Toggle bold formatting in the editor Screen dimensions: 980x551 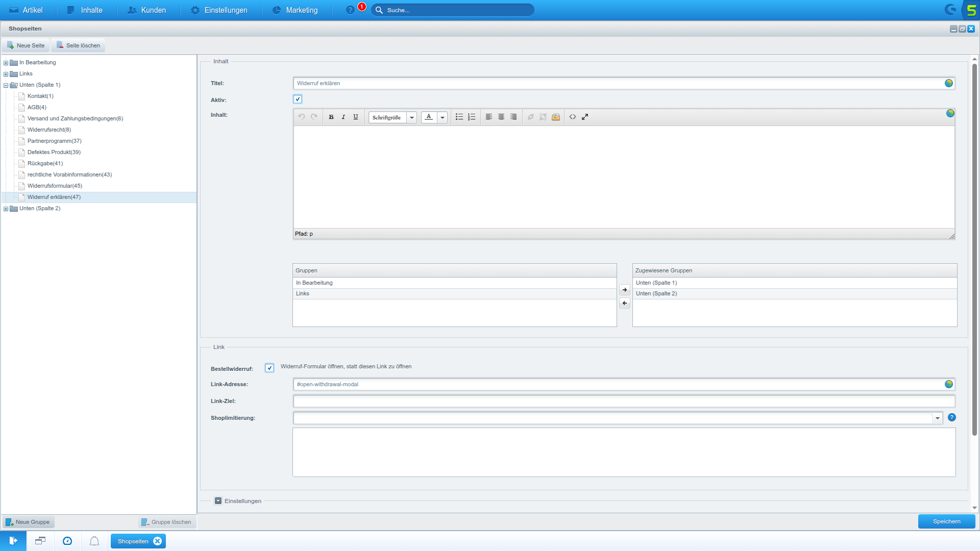pyautogui.click(x=331, y=117)
